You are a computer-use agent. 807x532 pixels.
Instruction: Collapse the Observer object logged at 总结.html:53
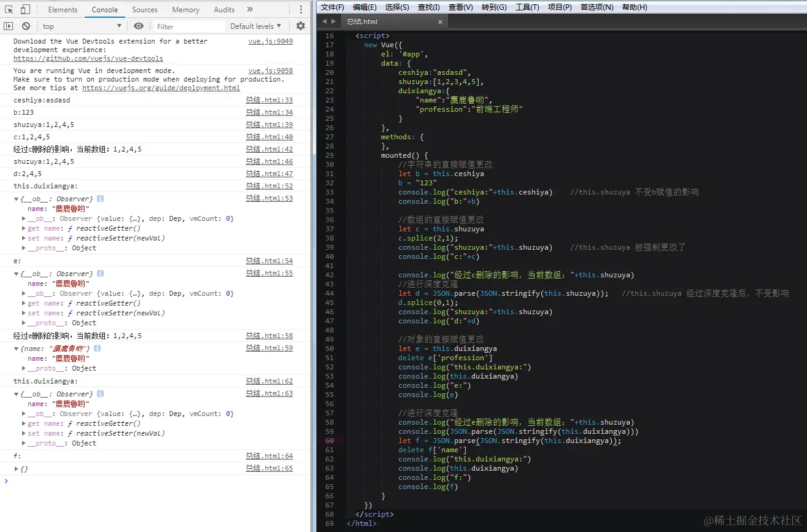(17, 199)
